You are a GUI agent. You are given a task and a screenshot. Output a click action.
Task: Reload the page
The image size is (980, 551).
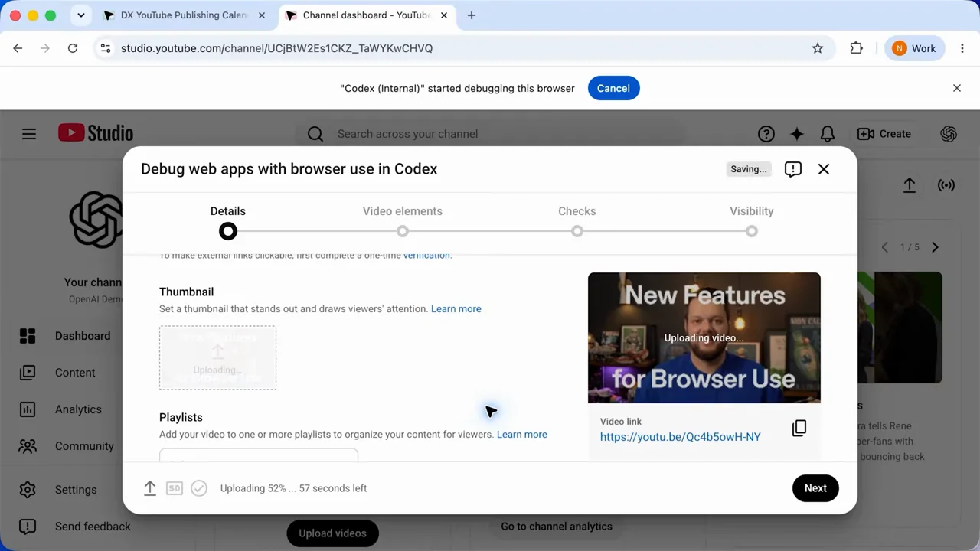click(x=73, y=48)
